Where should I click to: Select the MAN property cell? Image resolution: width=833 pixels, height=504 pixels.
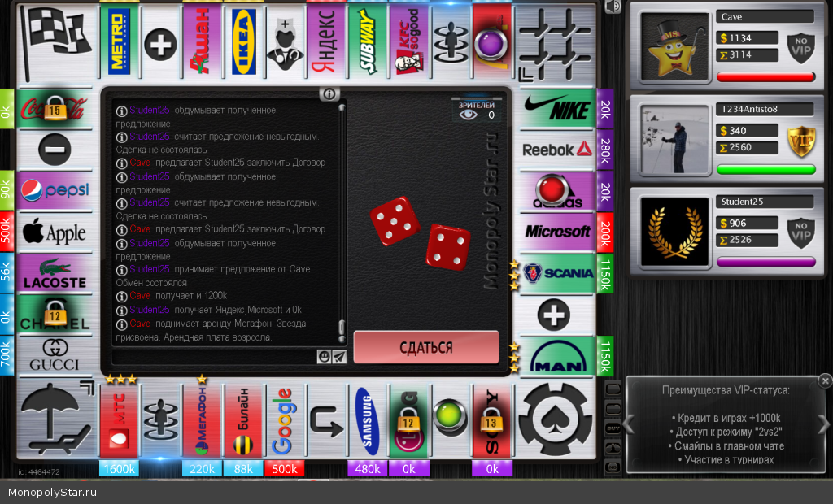coord(556,356)
